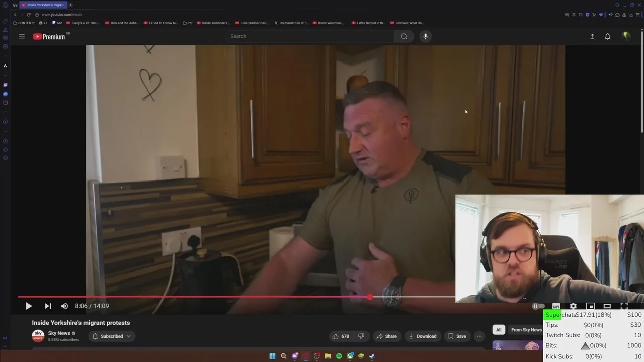This screenshot has width=644, height=362.
Task: Open the YouTube account avatar menu
Action: pos(626,36)
